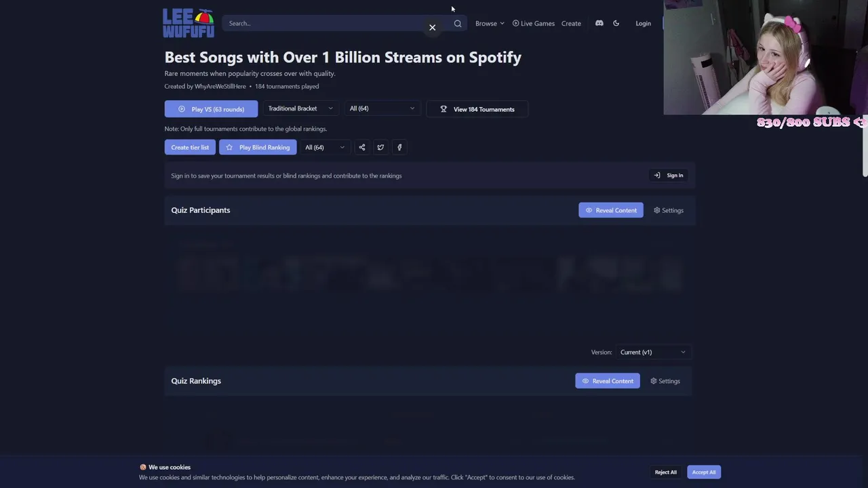Start Play Blind Ranking
Viewport: 868px width, 488px height.
pos(258,147)
